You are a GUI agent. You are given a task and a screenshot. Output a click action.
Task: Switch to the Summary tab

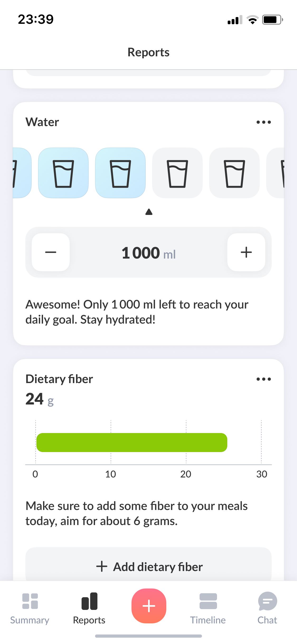coord(30,608)
